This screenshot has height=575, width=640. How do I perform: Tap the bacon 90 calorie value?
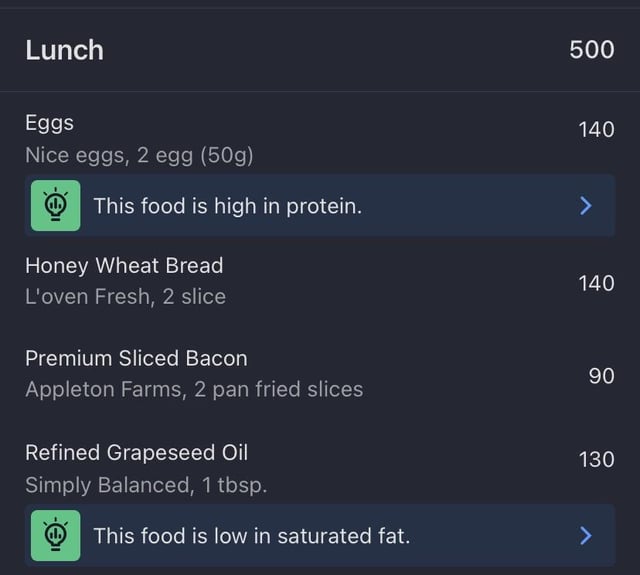coord(602,376)
